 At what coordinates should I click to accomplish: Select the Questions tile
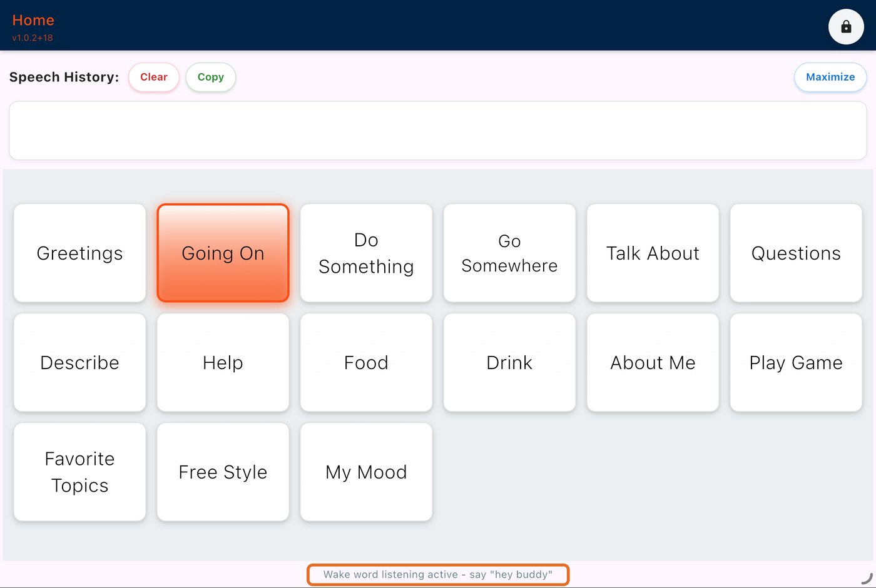point(796,253)
